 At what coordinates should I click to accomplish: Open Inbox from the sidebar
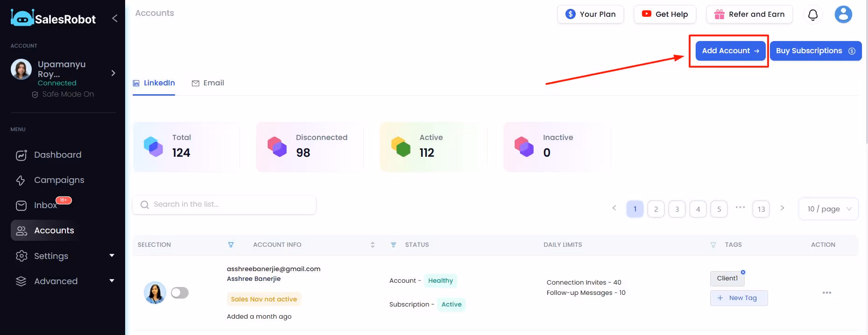pyautogui.click(x=45, y=205)
